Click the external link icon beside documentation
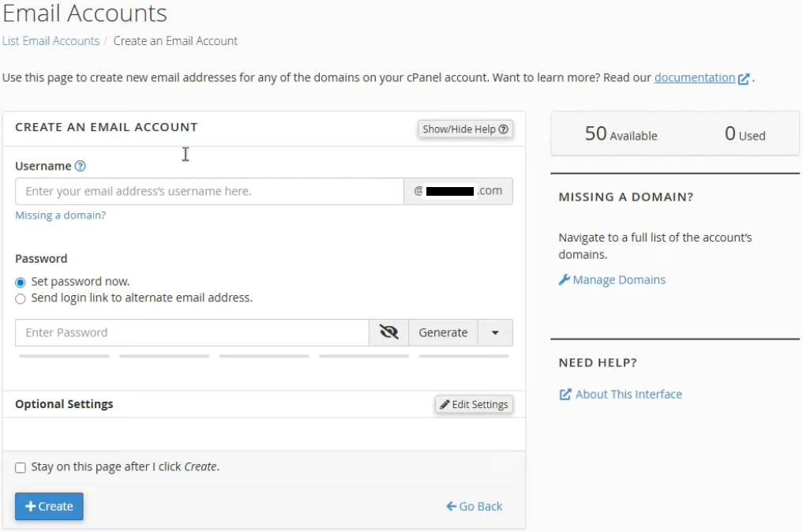 tap(744, 78)
